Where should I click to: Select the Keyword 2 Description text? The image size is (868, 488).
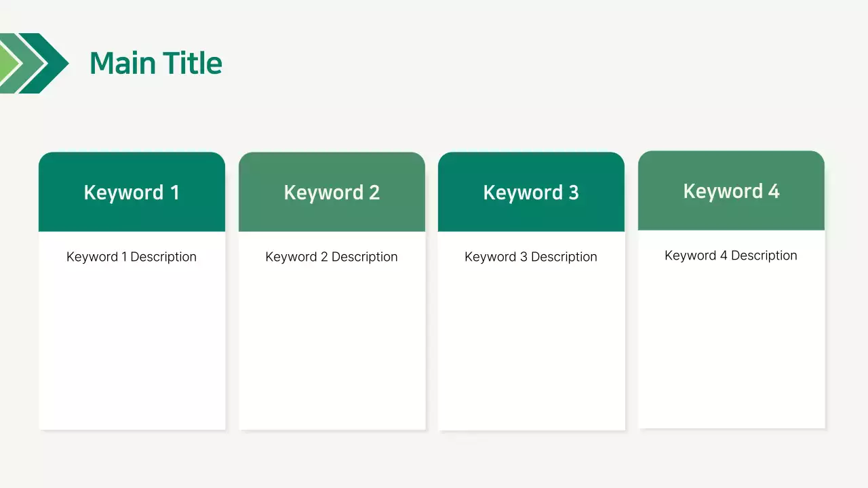click(332, 257)
